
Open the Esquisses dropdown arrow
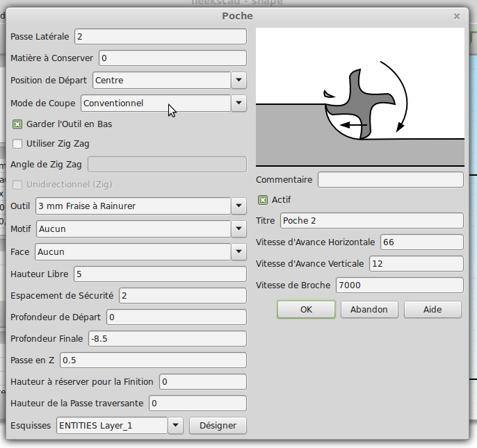point(175,426)
